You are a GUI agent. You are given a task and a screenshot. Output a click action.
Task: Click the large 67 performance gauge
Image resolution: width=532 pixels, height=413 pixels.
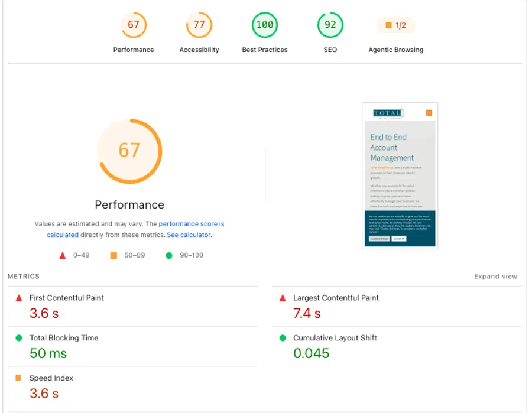pos(129,151)
